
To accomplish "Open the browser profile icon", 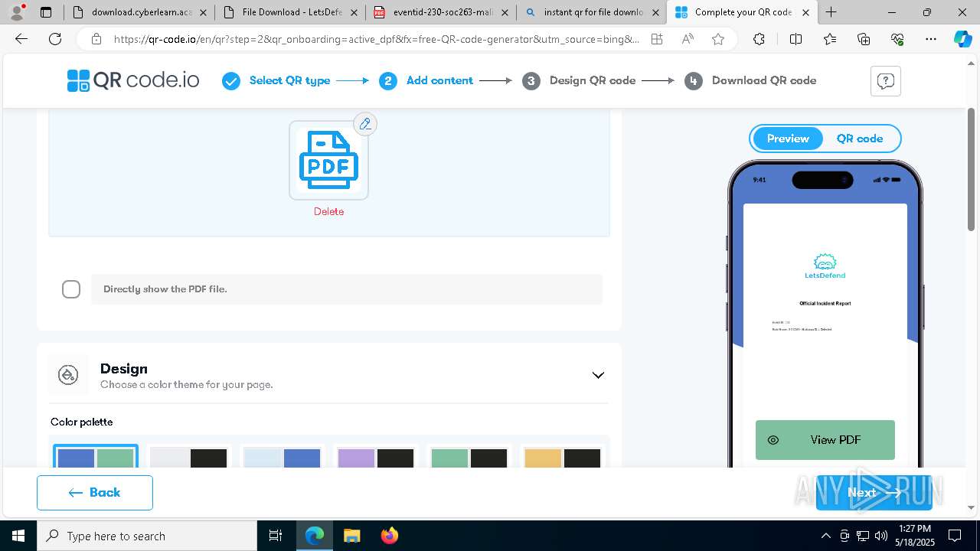I will point(17,12).
